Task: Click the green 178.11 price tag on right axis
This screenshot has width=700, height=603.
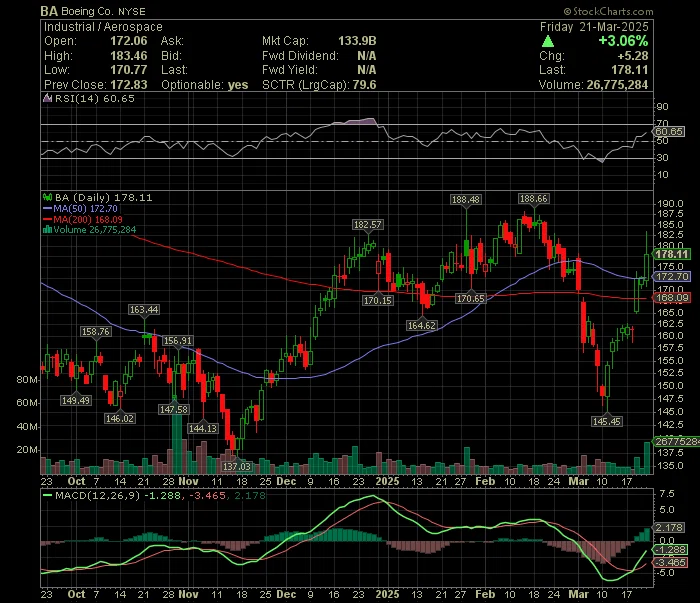Action: pos(672,254)
